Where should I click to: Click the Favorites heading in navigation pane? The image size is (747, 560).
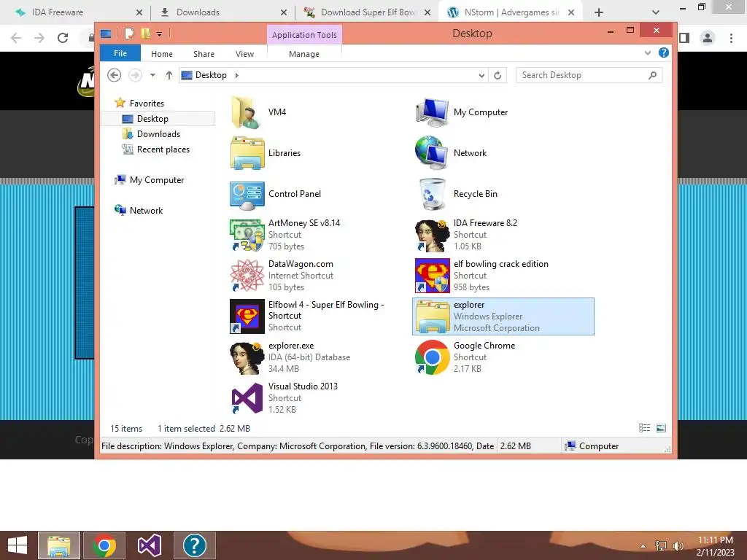[x=146, y=104]
